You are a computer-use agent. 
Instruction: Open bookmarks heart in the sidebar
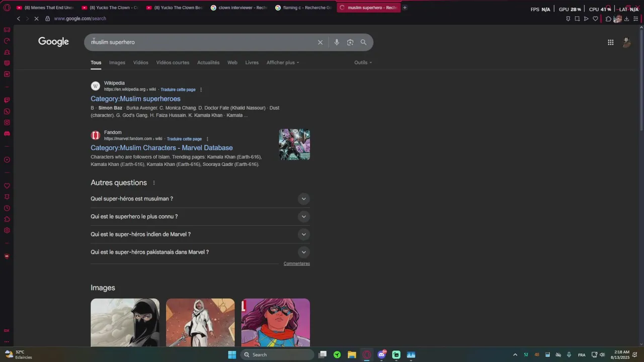tap(7, 186)
